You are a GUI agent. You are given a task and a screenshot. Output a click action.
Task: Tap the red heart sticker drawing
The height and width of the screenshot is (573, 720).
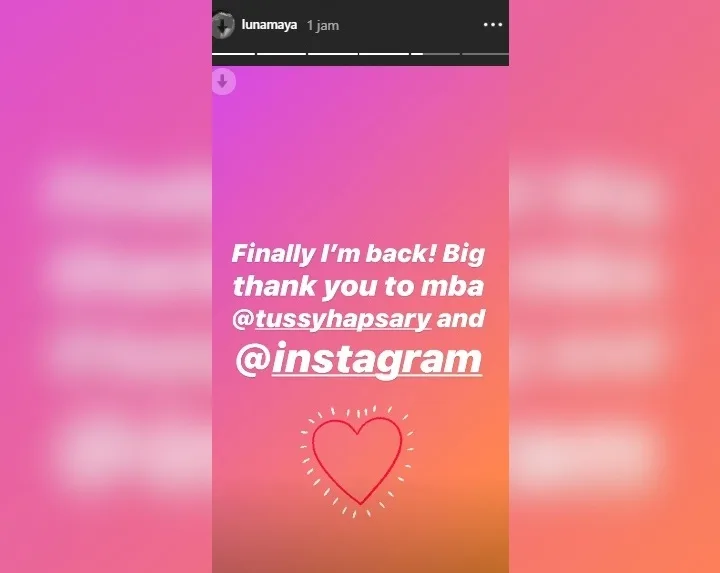[357, 461]
